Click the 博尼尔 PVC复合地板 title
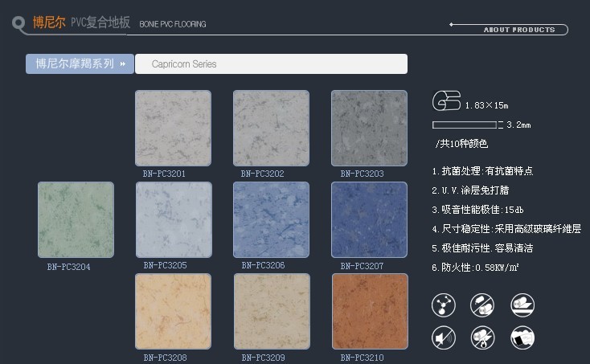The height and width of the screenshot is (364, 590). click(x=80, y=22)
